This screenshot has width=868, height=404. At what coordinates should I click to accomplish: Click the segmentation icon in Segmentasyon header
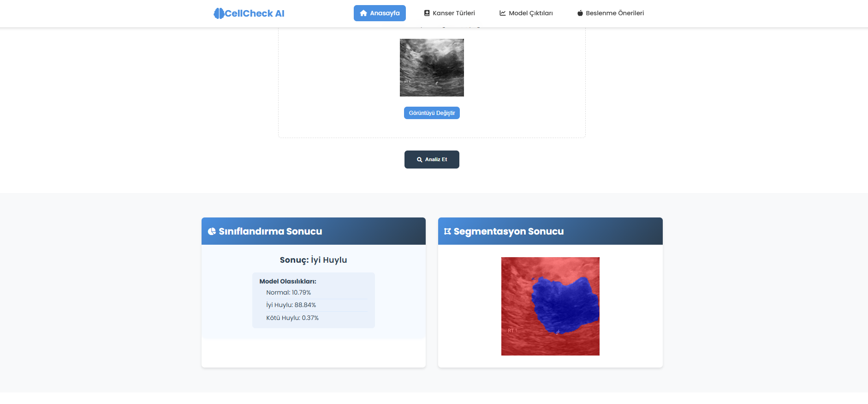(447, 231)
